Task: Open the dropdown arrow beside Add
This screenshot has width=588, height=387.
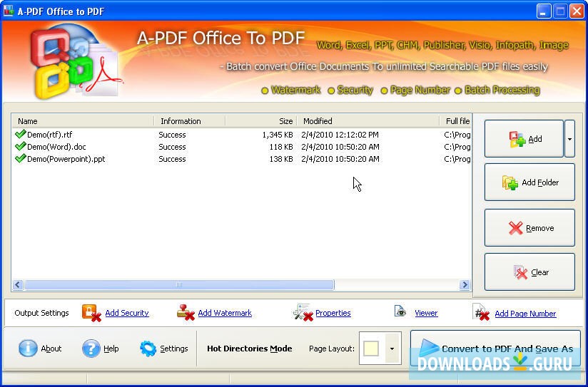Action: tap(569, 139)
